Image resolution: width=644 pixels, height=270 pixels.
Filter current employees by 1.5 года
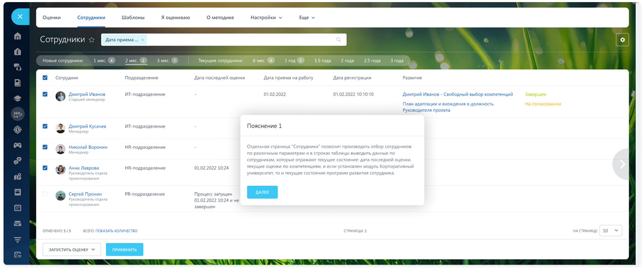point(323,60)
